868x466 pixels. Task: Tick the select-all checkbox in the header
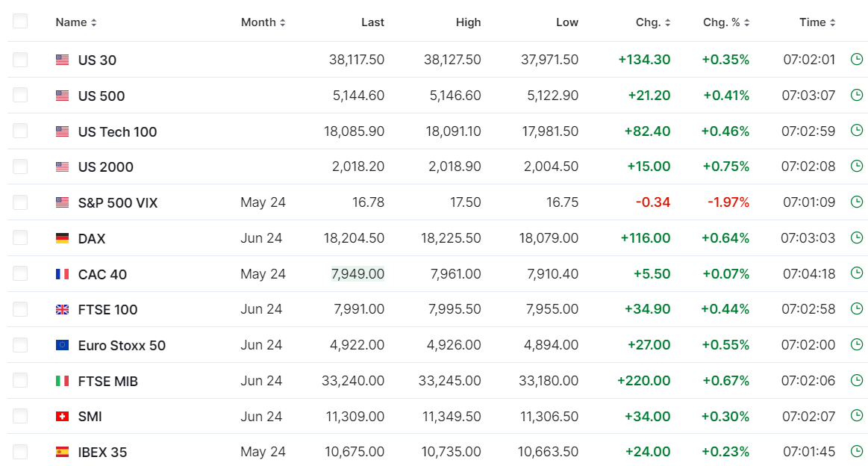pyautogui.click(x=20, y=22)
